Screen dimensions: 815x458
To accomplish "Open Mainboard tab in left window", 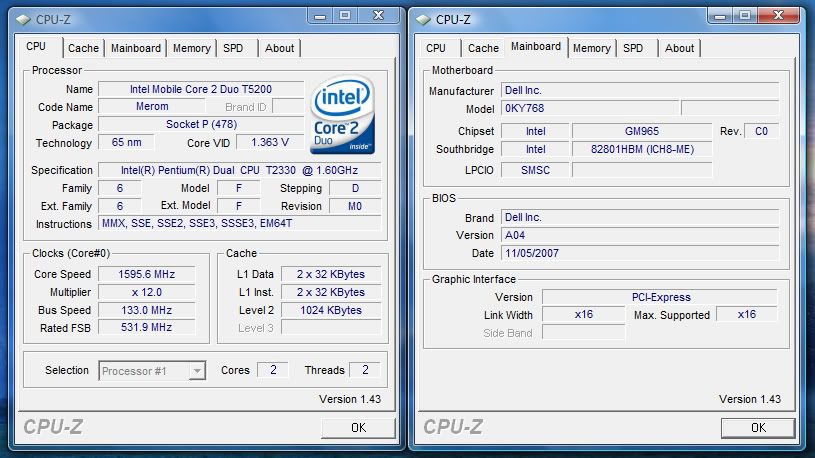I will click(136, 48).
